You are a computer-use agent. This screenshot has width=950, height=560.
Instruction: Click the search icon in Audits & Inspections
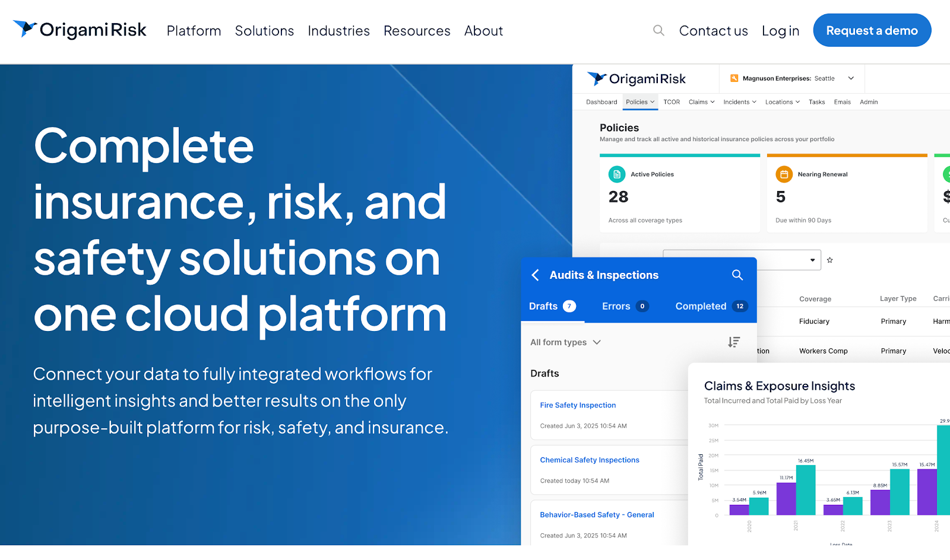pos(737,275)
